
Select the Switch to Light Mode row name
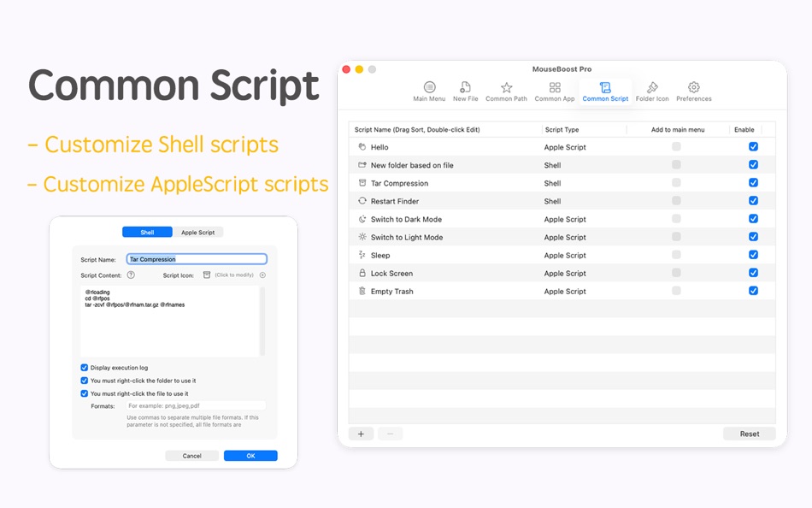[x=407, y=238]
